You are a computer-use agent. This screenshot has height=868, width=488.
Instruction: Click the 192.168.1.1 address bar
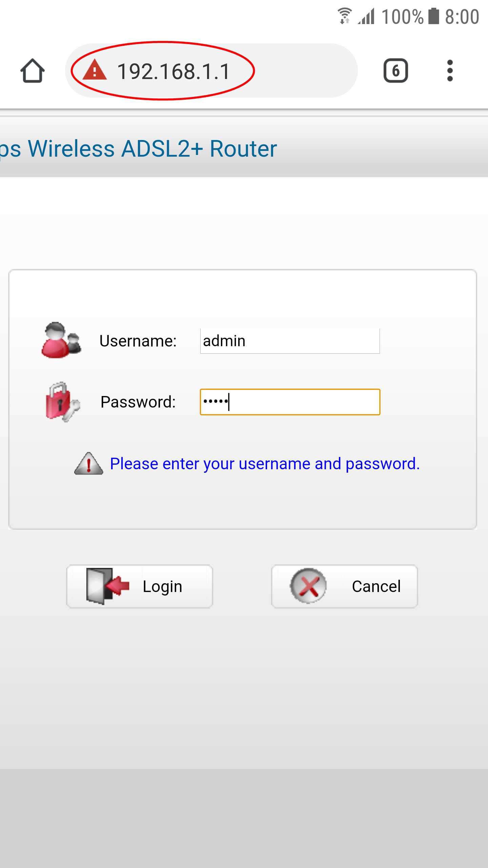click(211, 71)
